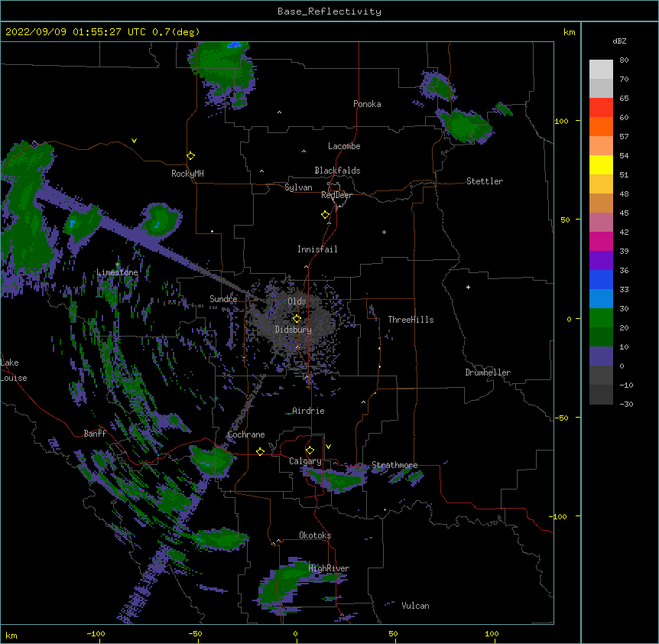Click the Cochrane town label
Screen dimensions: 659x644
246,434
